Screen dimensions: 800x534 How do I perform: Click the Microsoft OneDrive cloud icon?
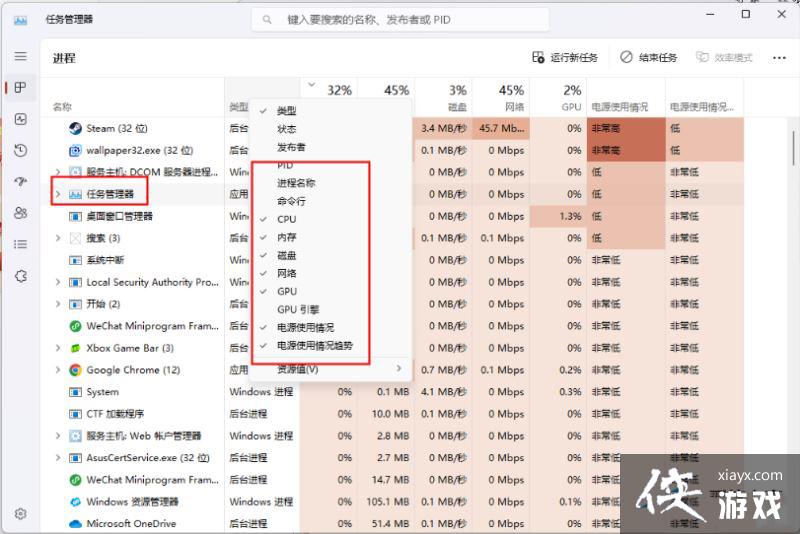pos(75,524)
